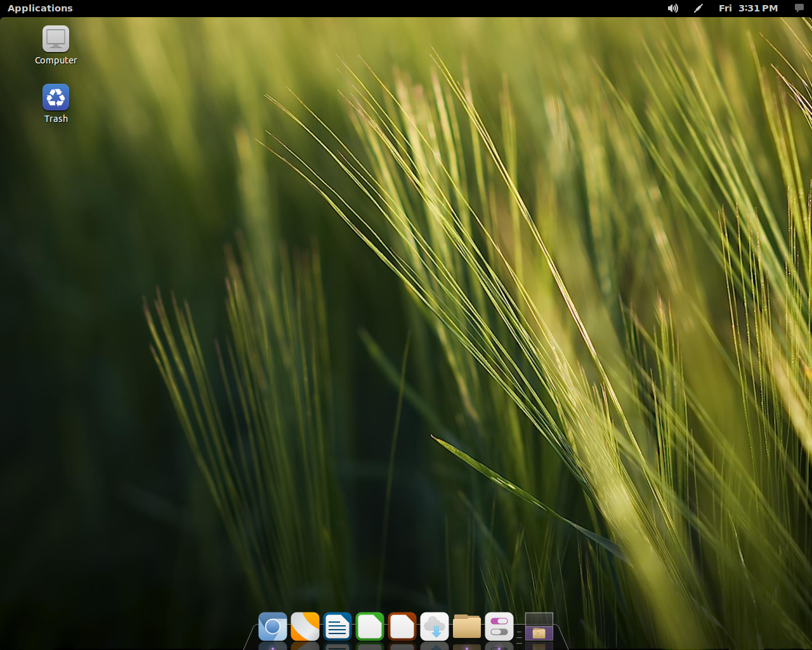Open the Applications menu
Viewport: 812px width, 650px height.
click(40, 8)
